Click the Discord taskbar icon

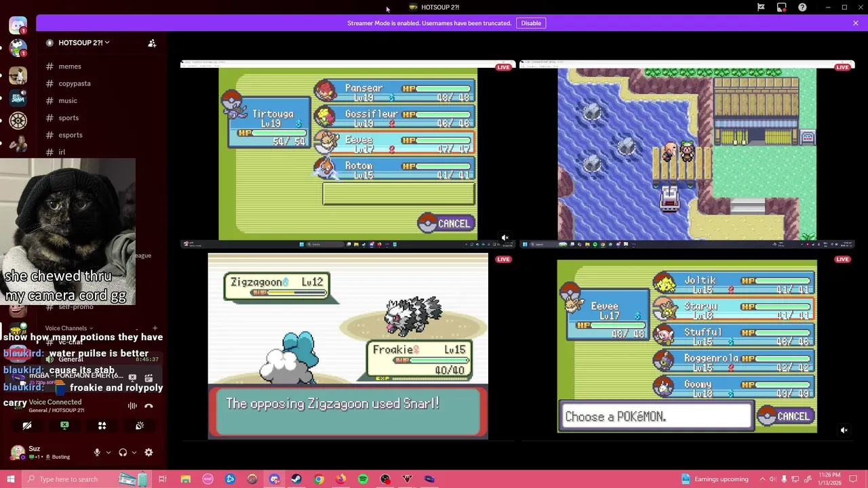point(274,479)
